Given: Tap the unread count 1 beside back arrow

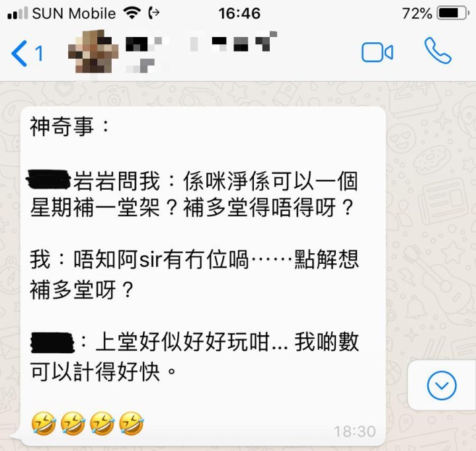Looking at the screenshot, I should tap(39, 54).
